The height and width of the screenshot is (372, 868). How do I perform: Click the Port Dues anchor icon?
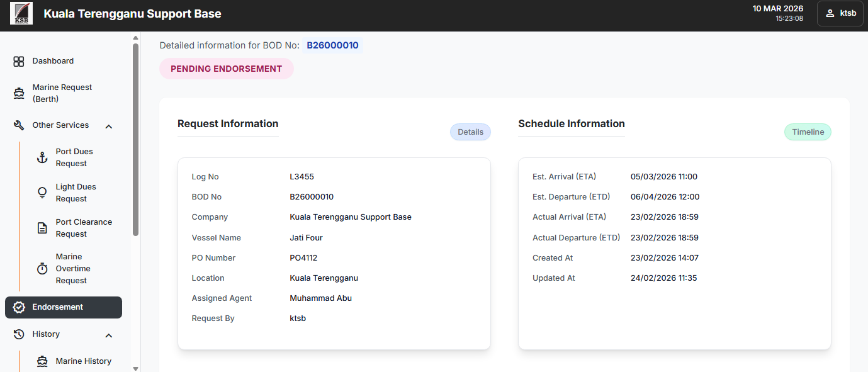[x=42, y=157]
